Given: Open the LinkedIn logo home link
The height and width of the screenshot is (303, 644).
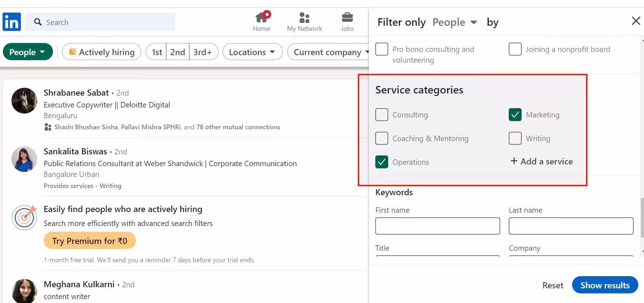Looking at the screenshot, I should click(12, 22).
